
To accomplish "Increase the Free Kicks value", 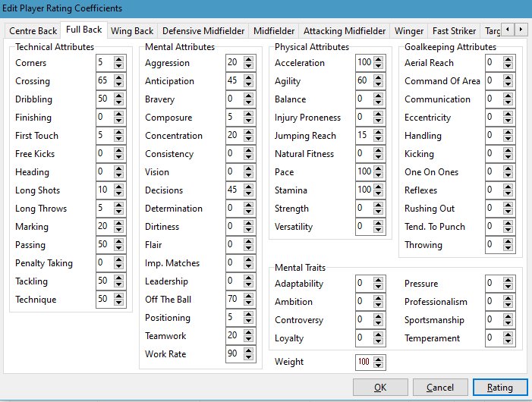I will (x=118, y=150).
